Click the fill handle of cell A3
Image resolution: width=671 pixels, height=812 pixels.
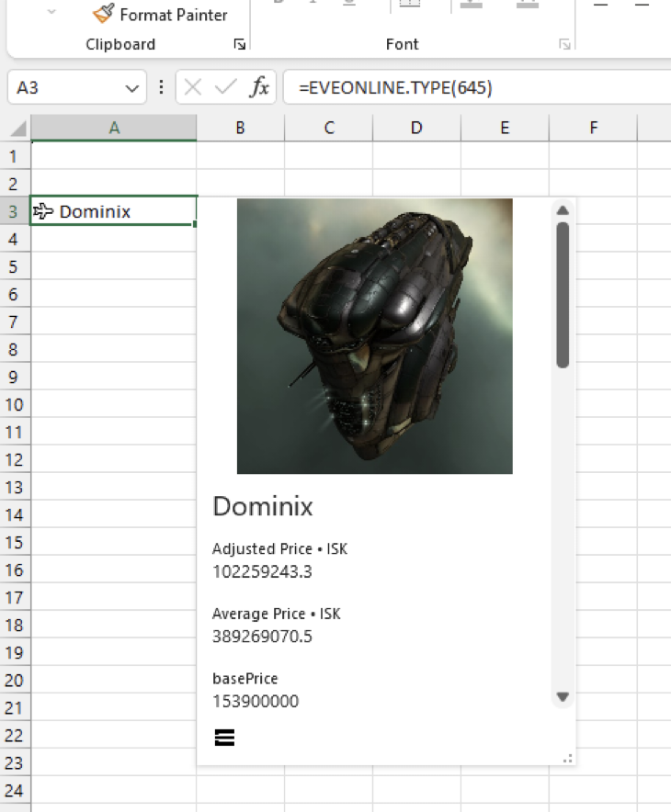(x=196, y=224)
